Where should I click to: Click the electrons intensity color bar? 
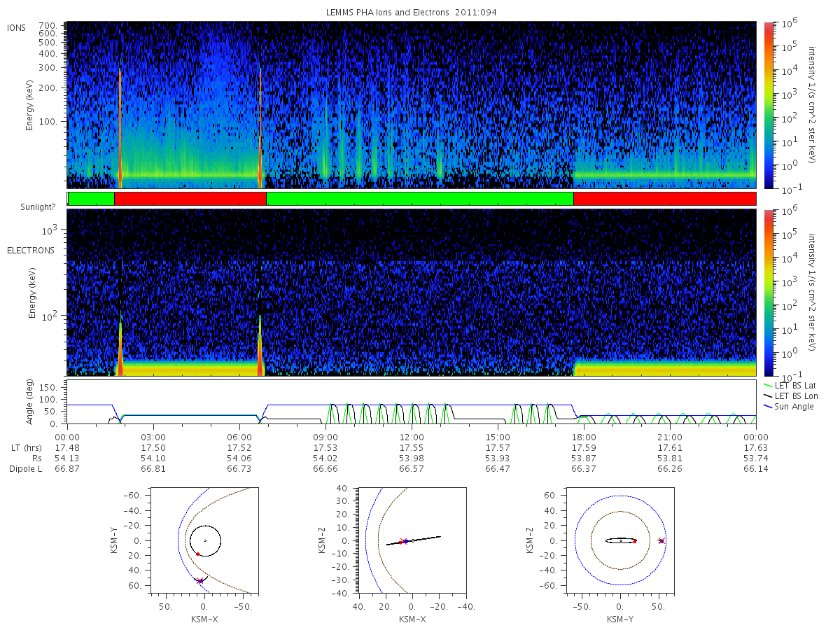(x=768, y=292)
